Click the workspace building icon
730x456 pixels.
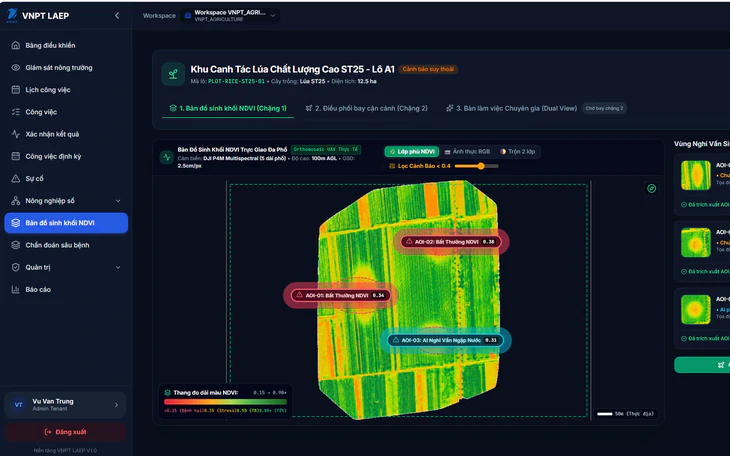click(x=188, y=15)
